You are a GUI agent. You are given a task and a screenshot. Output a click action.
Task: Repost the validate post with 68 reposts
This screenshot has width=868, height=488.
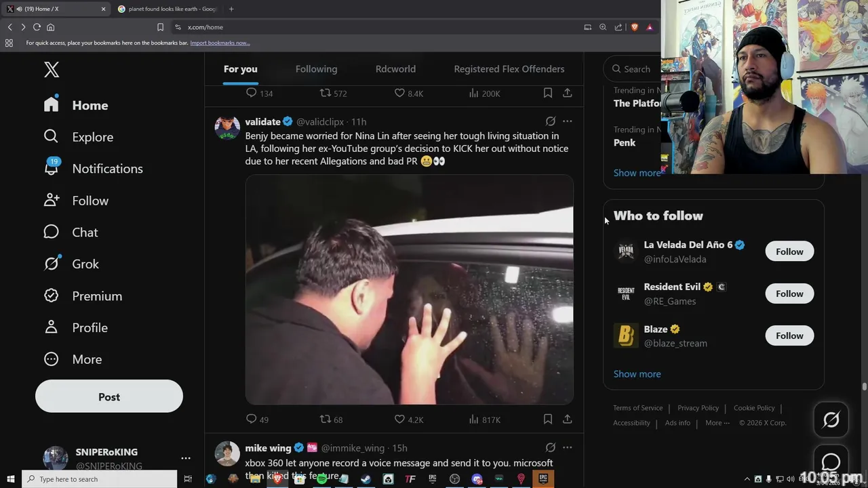(331, 420)
